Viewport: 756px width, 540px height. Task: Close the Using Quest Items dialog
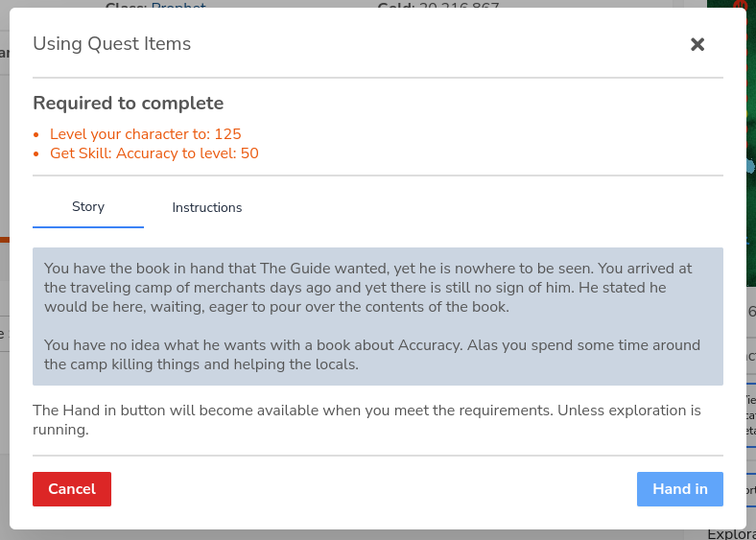click(697, 44)
